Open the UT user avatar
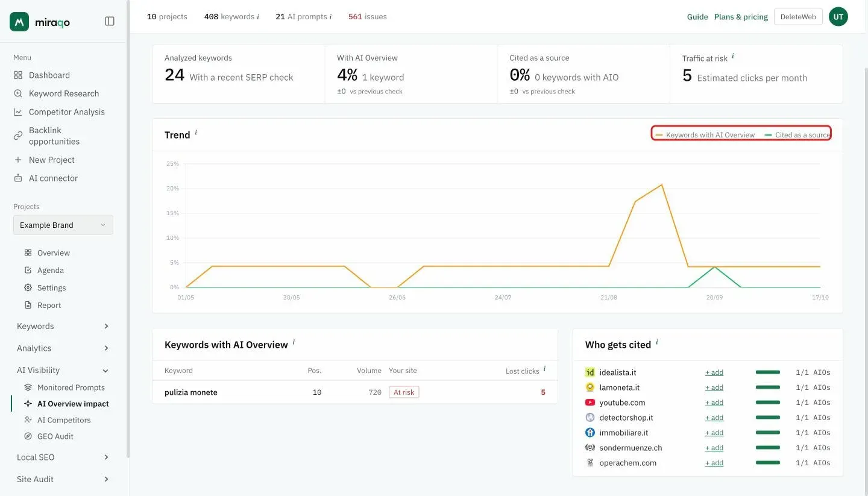 point(838,17)
